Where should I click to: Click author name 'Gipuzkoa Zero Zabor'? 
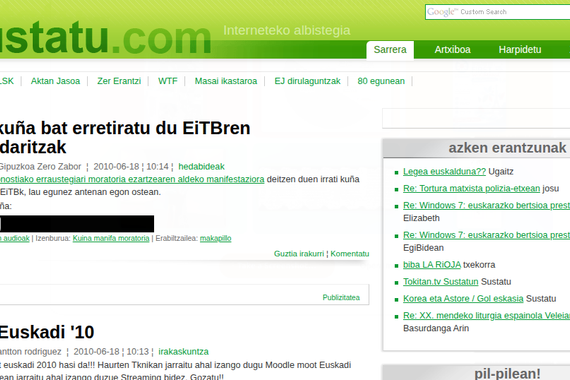tap(40, 167)
